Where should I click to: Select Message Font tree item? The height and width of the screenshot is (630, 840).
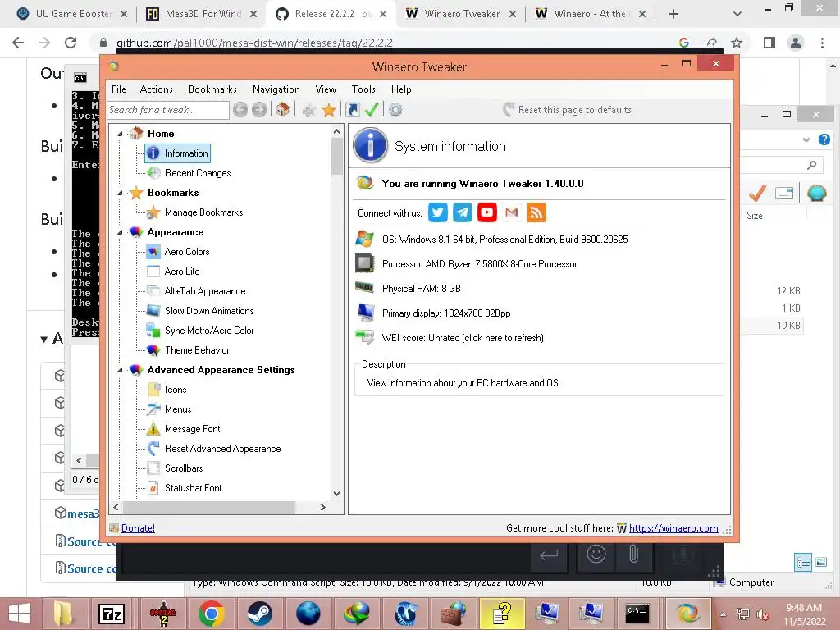pyautogui.click(x=192, y=429)
